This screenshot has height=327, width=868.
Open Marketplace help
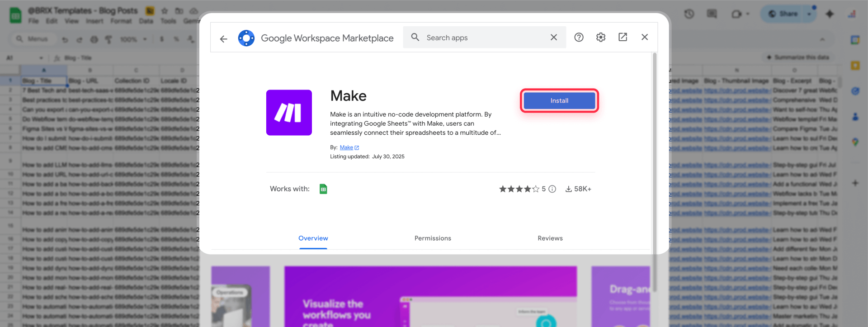pyautogui.click(x=579, y=37)
